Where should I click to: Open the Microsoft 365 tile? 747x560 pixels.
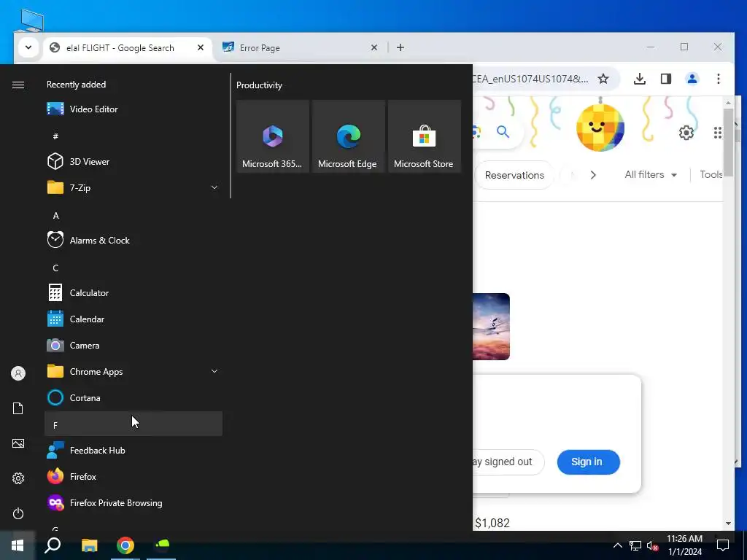coord(273,136)
